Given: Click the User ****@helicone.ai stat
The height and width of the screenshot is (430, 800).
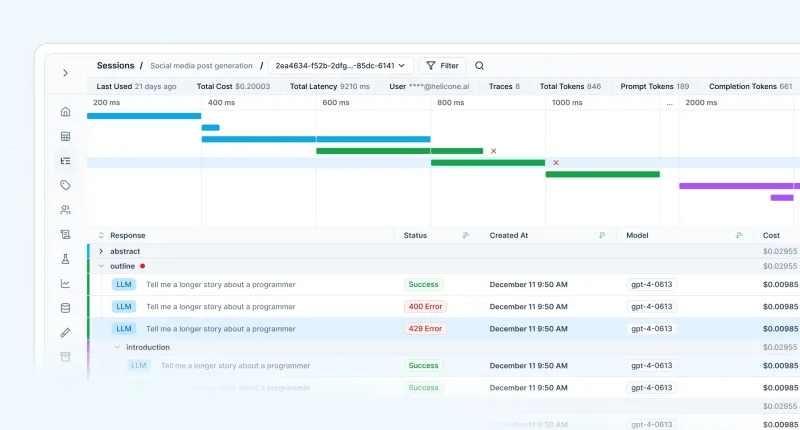Looking at the screenshot, I should click(429, 87).
